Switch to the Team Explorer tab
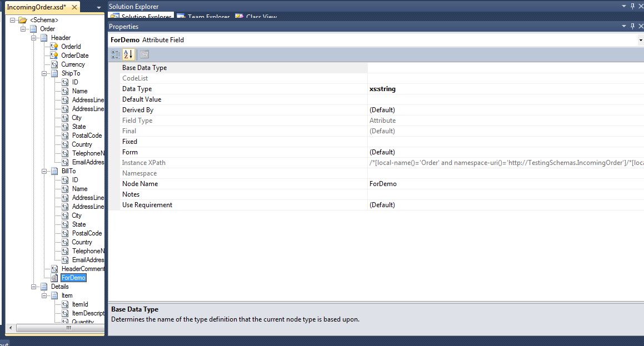This screenshot has height=346, width=644. coord(204,17)
